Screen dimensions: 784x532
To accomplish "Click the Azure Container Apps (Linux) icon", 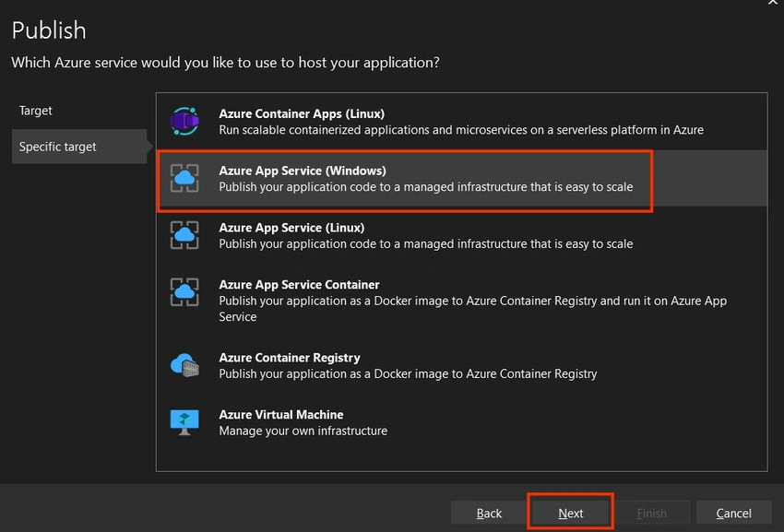I will [x=184, y=121].
